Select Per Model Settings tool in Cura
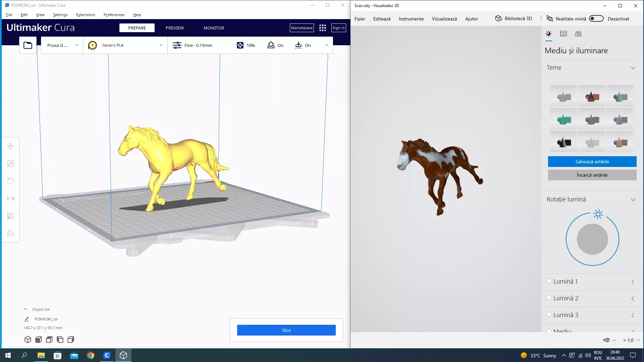Image resolution: width=644 pixels, height=362 pixels. tap(10, 216)
